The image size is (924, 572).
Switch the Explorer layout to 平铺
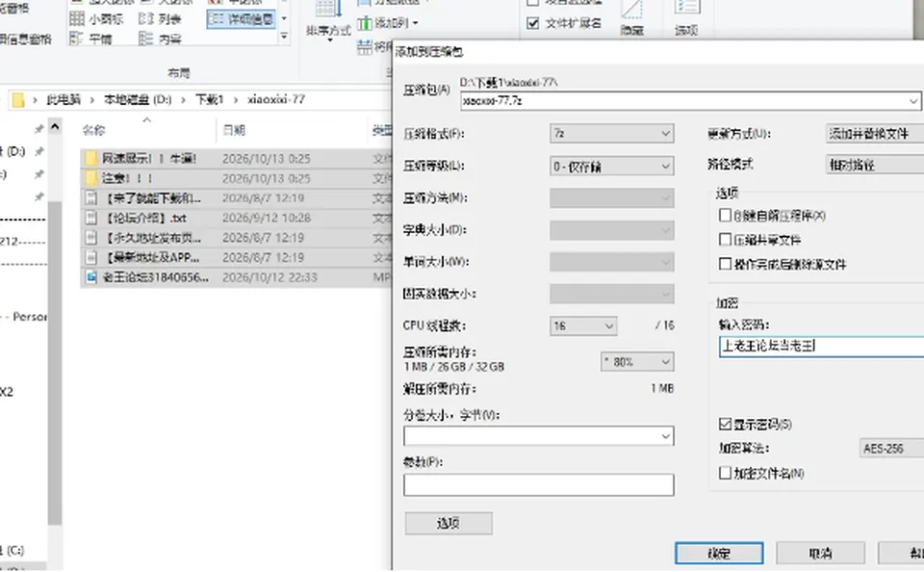(90, 39)
